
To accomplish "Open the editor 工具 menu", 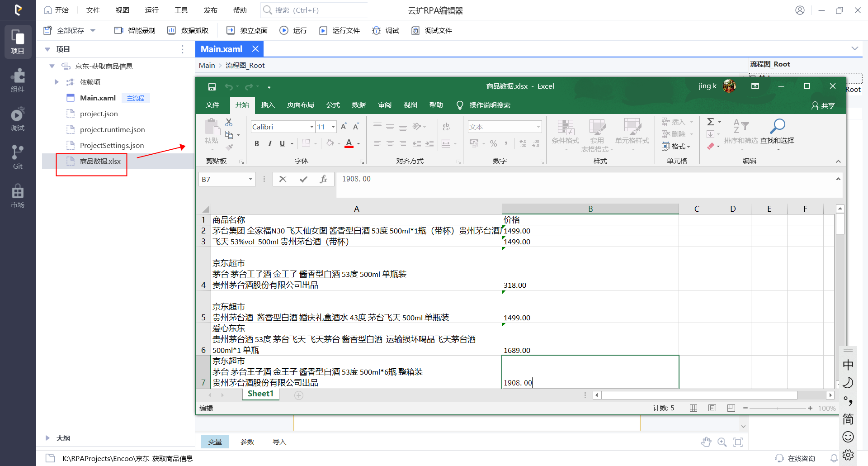I will pos(181,10).
